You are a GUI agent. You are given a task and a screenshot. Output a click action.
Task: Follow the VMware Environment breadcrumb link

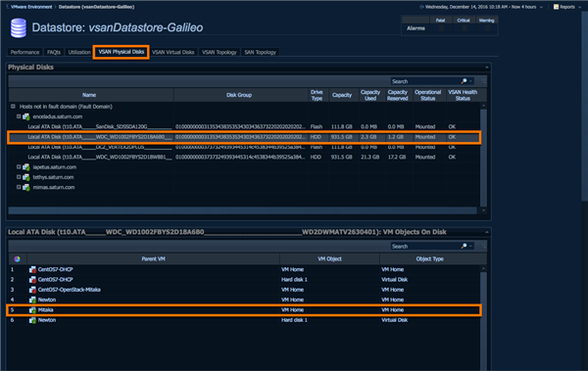pyautogui.click(x=31, y=7)
